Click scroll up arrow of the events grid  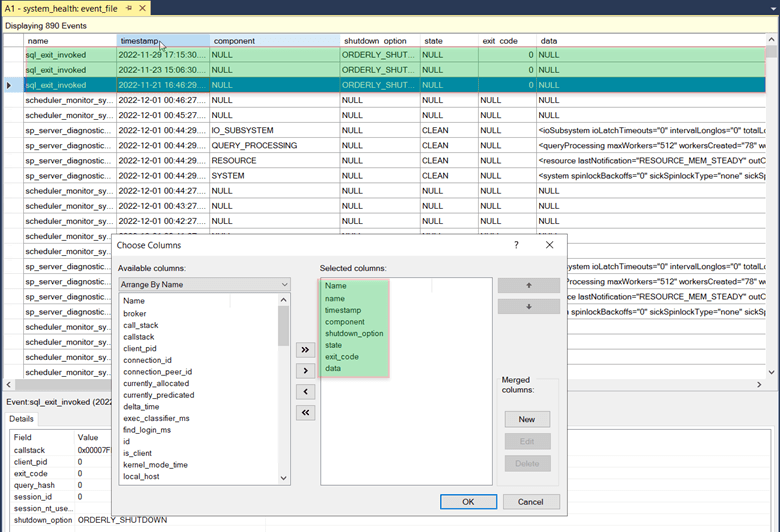pos(772,39)
